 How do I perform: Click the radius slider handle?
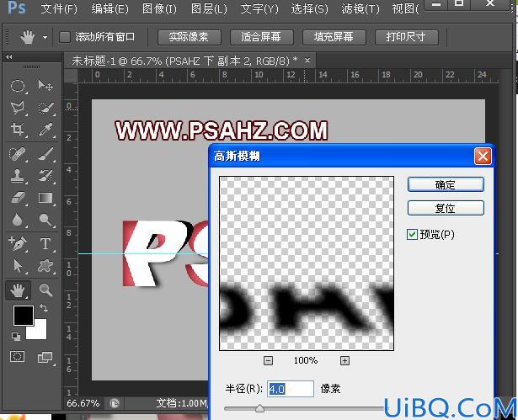[x=259, y=408]
